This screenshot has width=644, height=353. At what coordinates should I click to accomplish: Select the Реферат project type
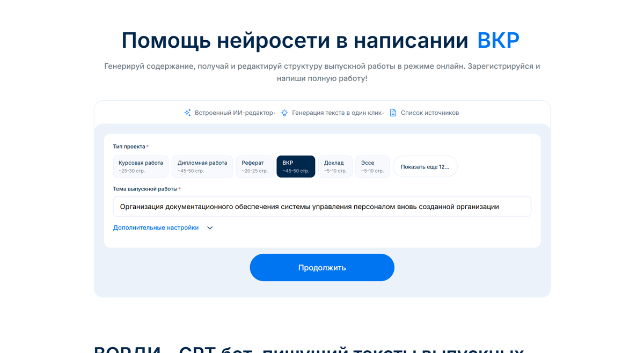254,166
